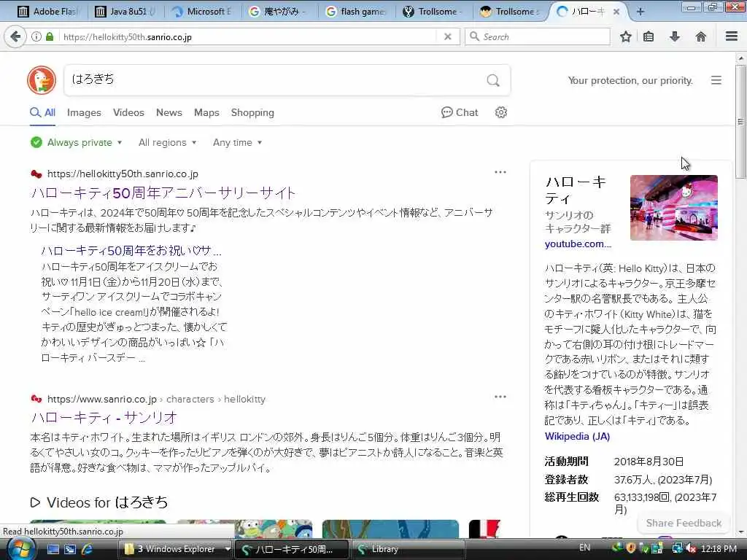Expand the All regions dropdown
Screen dimensions: 747x560
pyautogui.click(x=167, y=142)
